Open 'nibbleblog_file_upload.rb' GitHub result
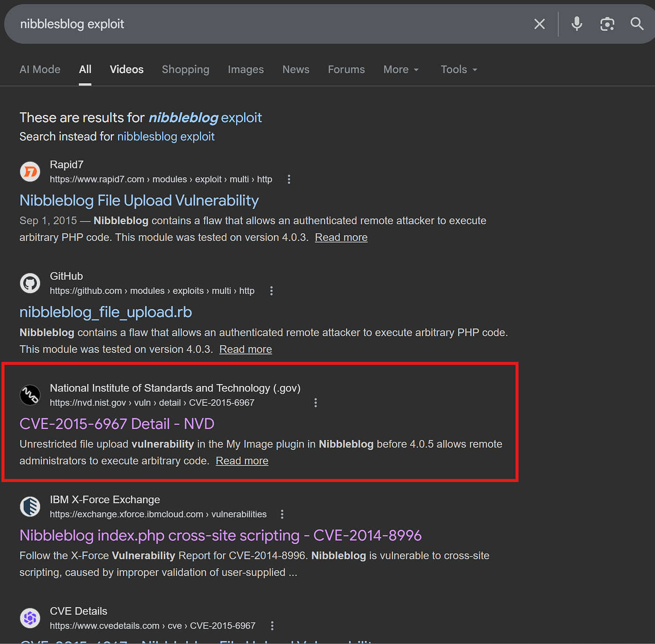 click(106, 312)
